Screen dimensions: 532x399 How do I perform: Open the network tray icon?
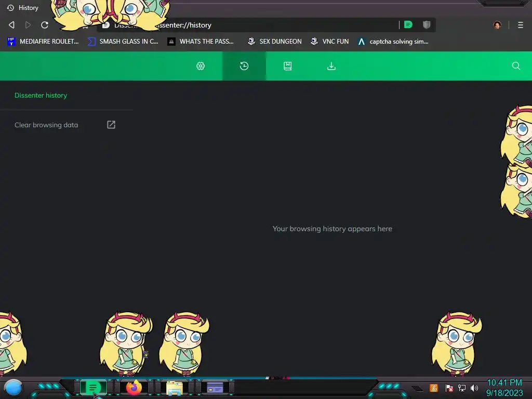pyautogui.click(x=462, y=388)
